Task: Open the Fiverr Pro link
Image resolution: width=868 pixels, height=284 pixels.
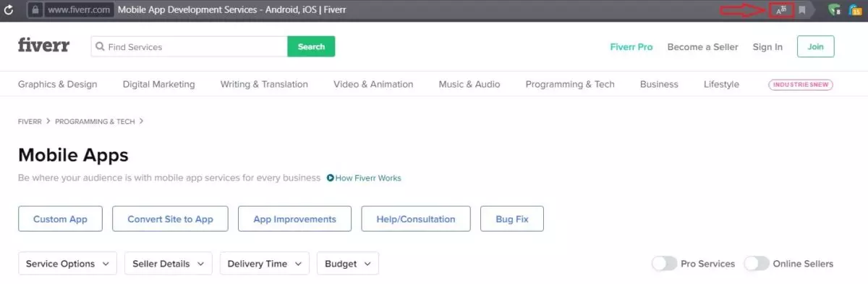Action: (x=631, y=46)
